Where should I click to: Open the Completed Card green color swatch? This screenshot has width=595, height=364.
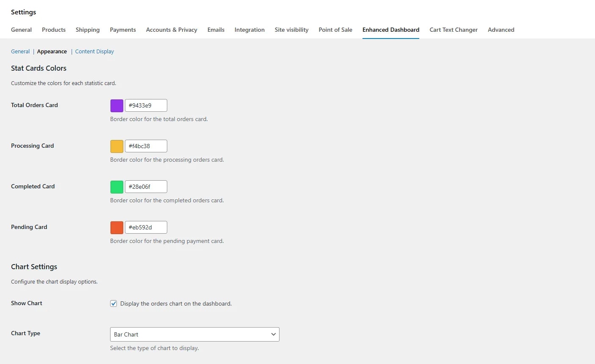pyautogui.click(x=116, y=187)
